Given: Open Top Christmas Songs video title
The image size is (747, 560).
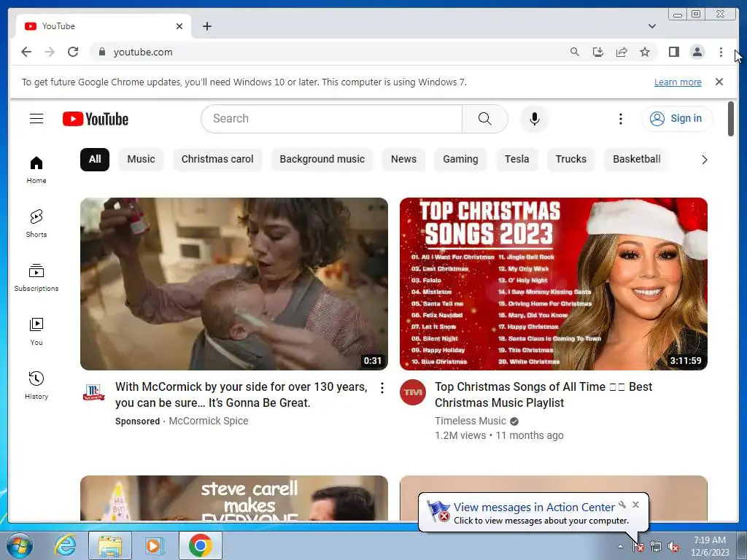Looking at the screenshot, I should (x=543, y=394).
